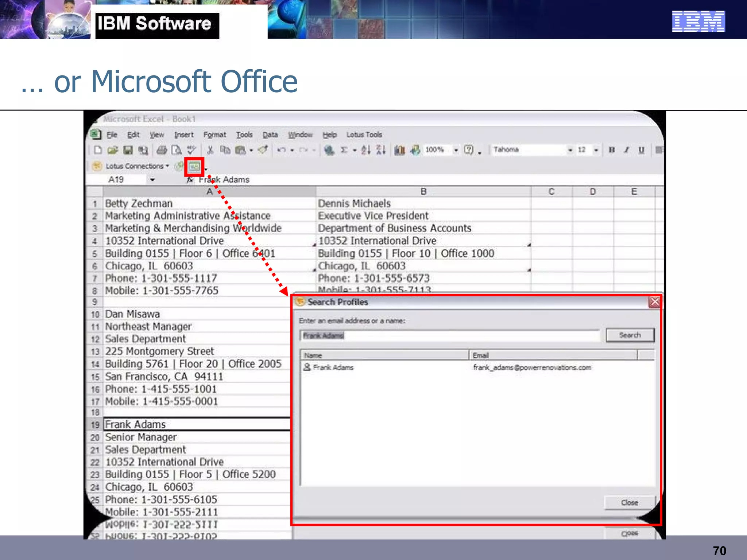Click the Cut scissors icon
This screenshot has height=560, width=747.
(x=210, y=150)
